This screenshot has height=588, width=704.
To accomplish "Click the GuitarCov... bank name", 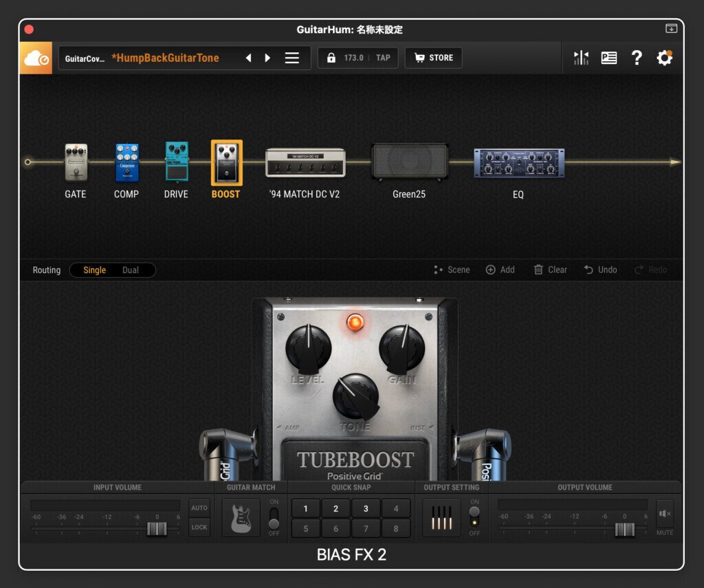I will (85, 59).
